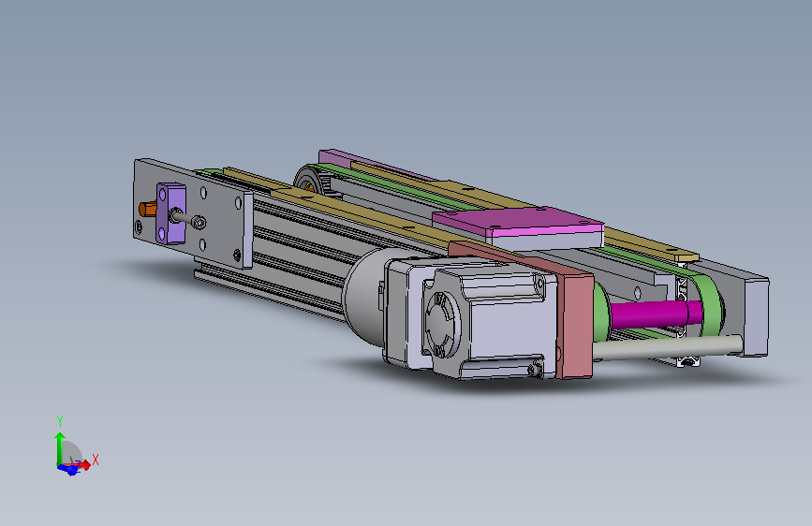The height and width of the screenshot is (526, 812).
Task: Select the gray end plate at far right
Action: pyautogui.click(x=756, y=317)
